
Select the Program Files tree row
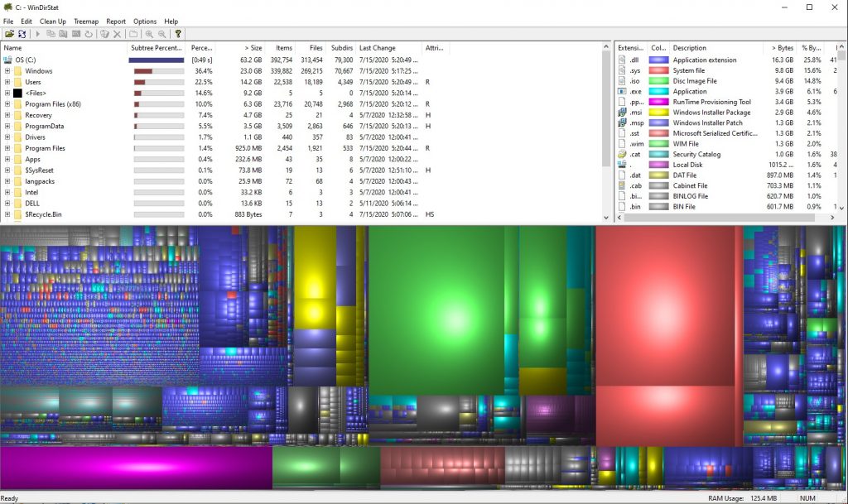click(x=224, y=148)
